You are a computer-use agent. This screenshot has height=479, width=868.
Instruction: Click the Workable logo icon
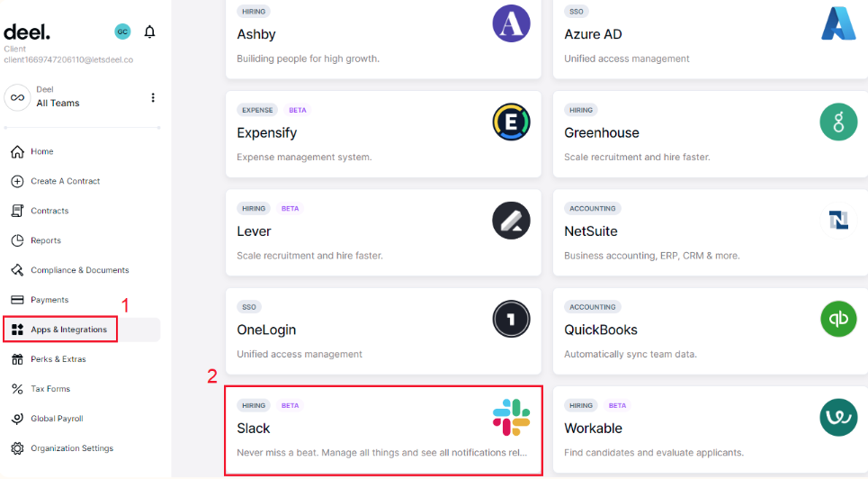click(838, 418)
